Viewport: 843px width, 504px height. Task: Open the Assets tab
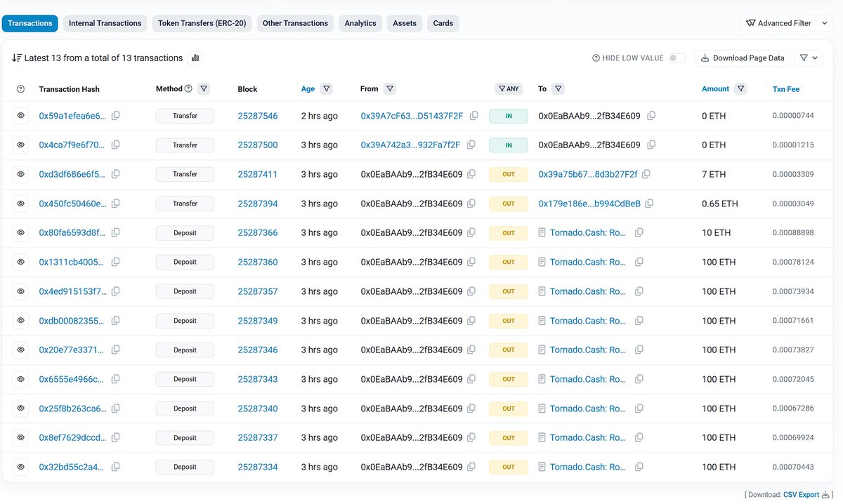(405, 23)
